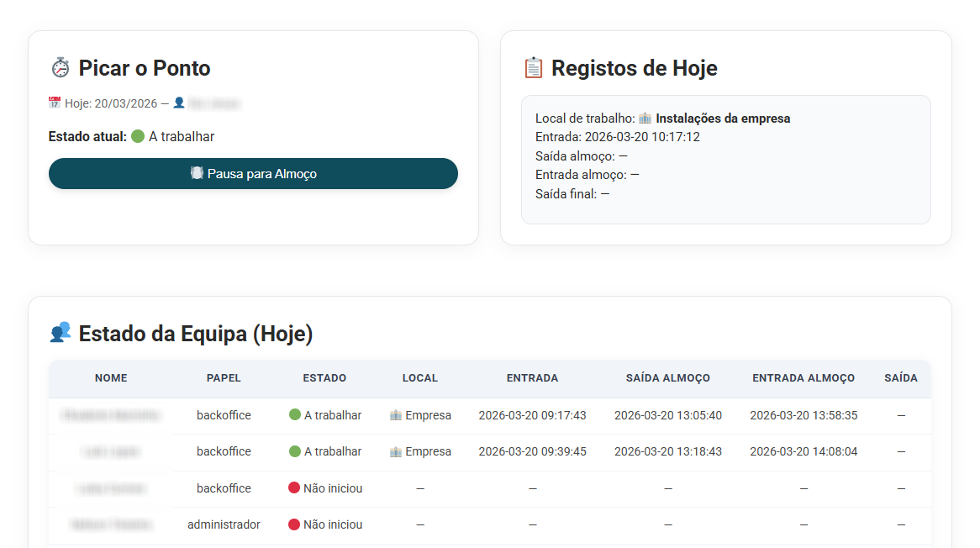The image size is (980, 548).
Task: Click building icon before Instalações da empresa
Action: click(x=645, y=119)
